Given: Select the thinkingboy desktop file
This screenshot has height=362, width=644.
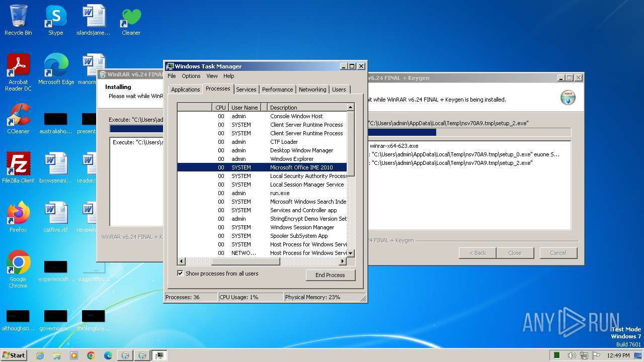Looking at the screenshot, I should point(94,321).
